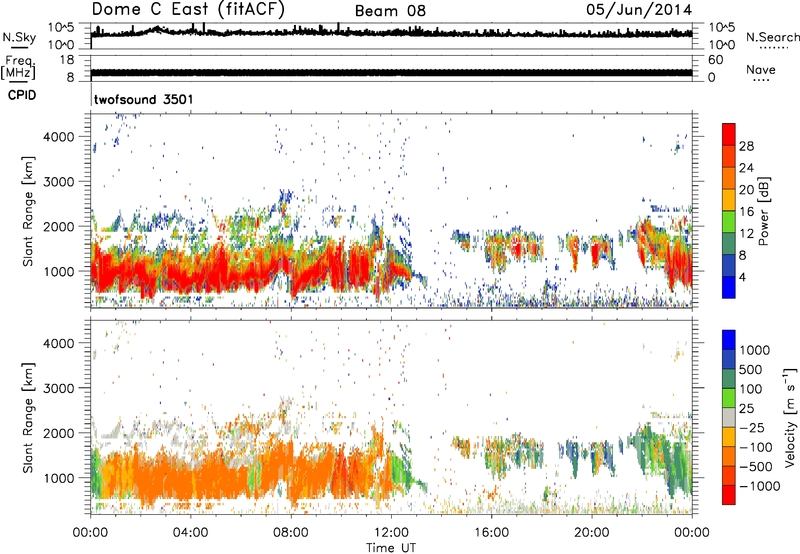Click the "4000" tick on the power panel
800x554 pixels.
[58, 137]
